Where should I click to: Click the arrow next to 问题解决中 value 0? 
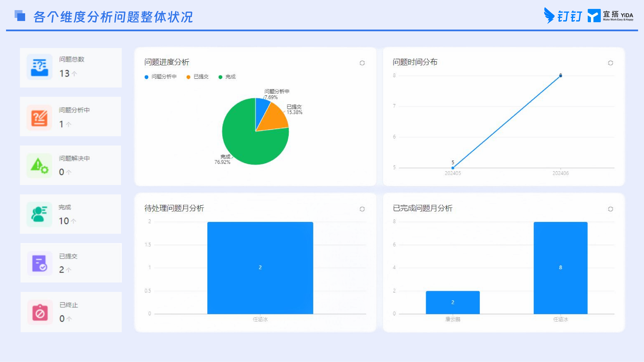pos(69,172)
